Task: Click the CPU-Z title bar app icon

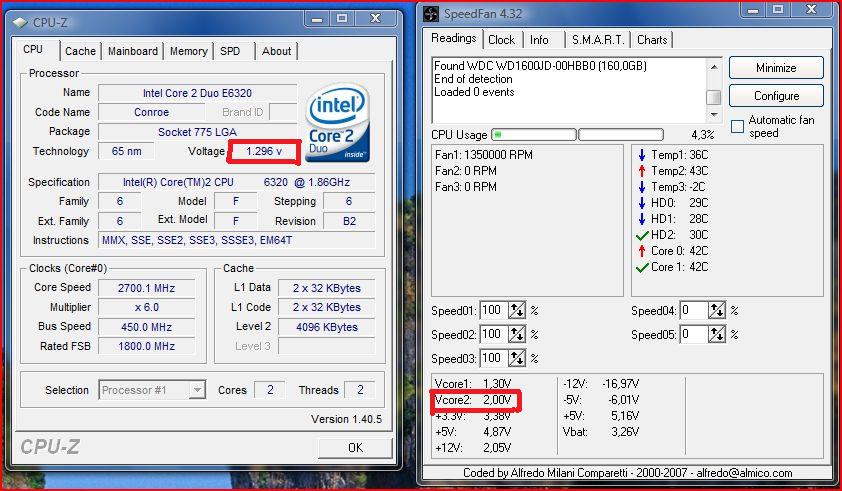Action: click(x=20, y=23)
